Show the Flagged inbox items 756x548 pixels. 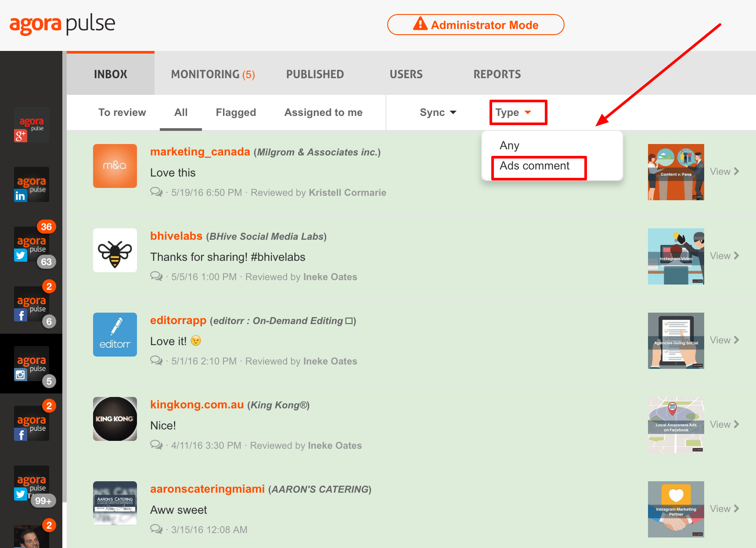(236, 112)
